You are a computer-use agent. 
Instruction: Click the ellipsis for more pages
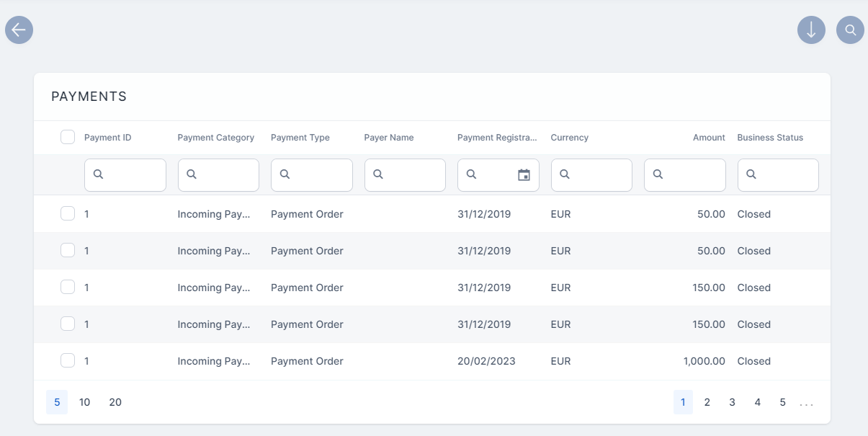(x=807, y=403)
